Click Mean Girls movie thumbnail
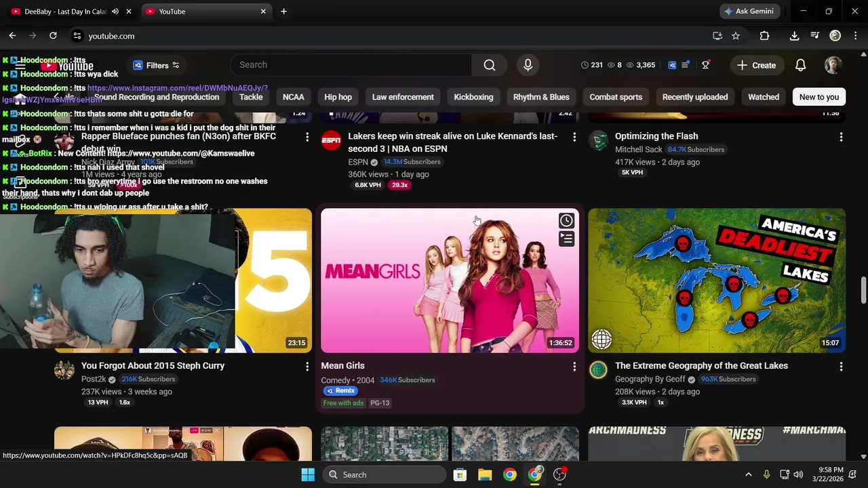 450,281
